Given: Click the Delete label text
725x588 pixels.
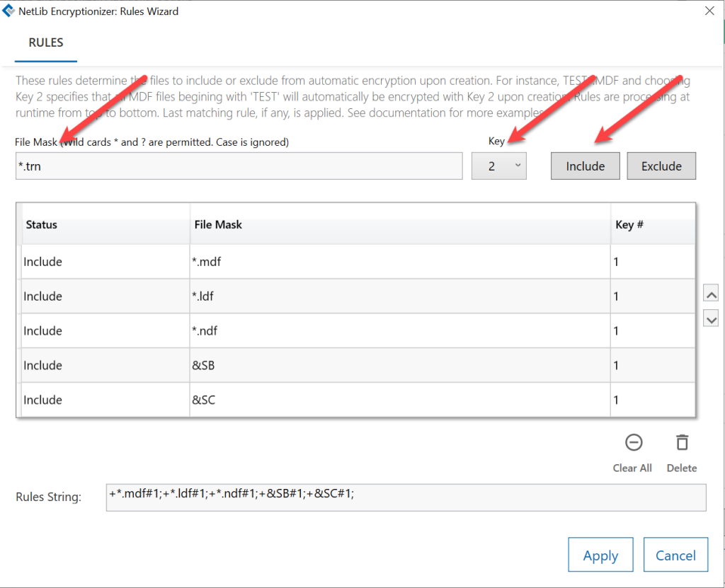Looking at the screenshot, I should (682, 468).
